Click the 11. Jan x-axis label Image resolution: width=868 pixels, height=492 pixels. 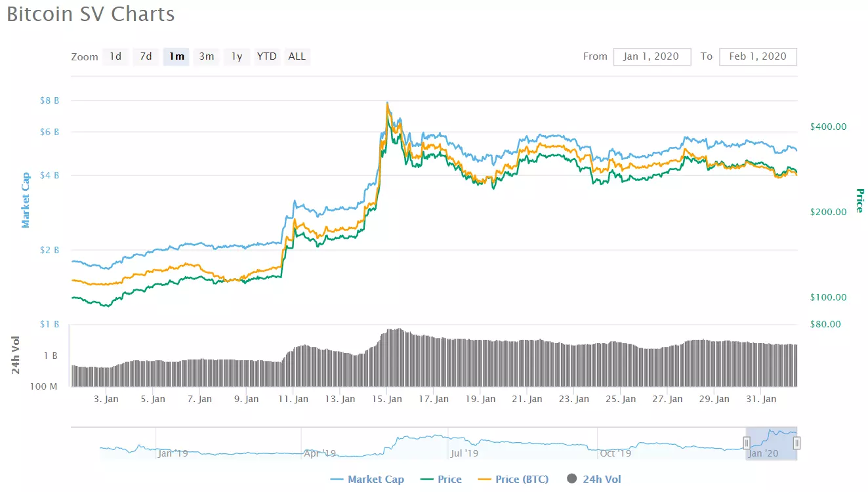pos(293,399)
